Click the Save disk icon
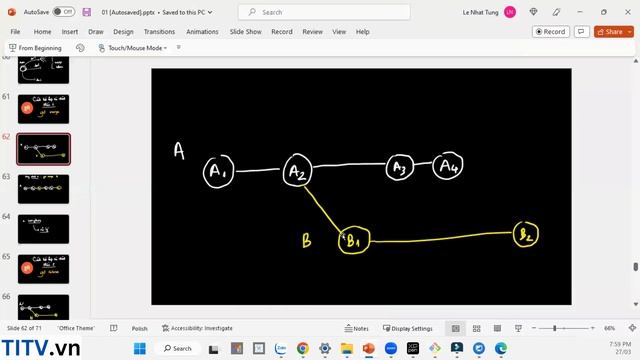The width and height of the screenshot is (640, 360). pos(87,12)
